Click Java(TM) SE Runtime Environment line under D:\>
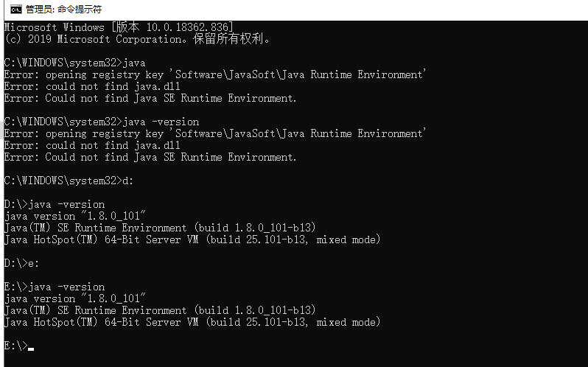The width and height of the screenshot is (588, 367). (160, 228)
